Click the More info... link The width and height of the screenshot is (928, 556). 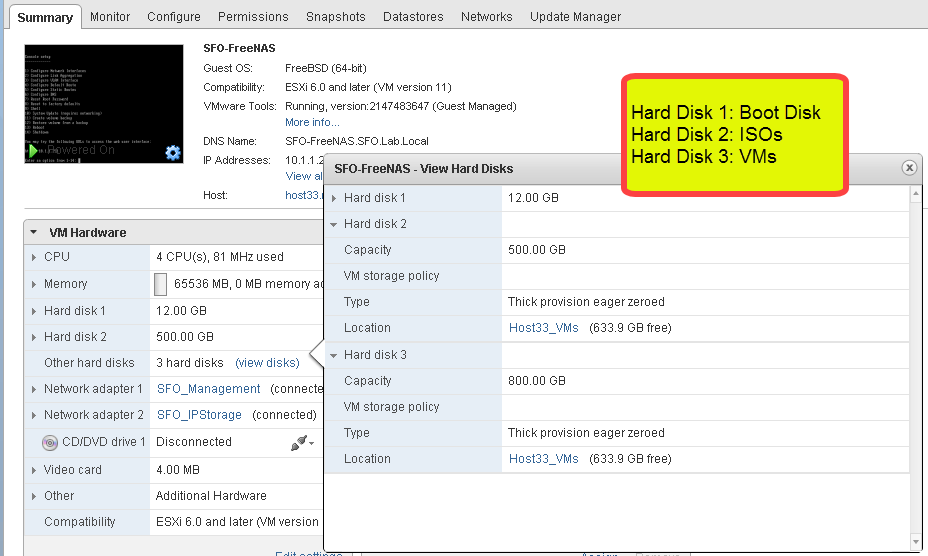[x=312, y=122]
